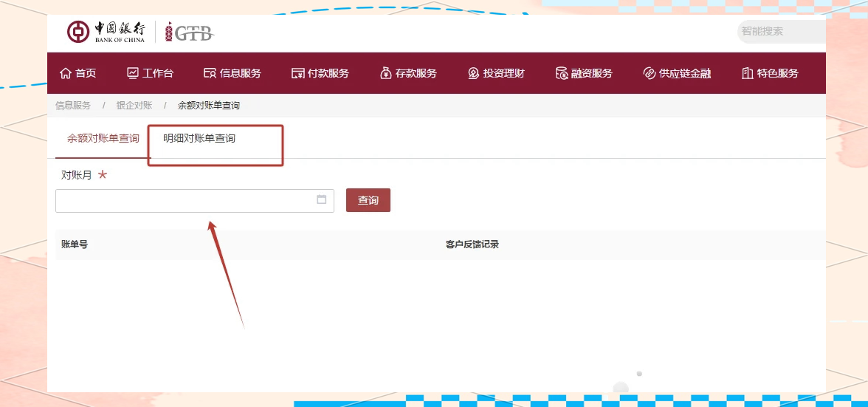Click the 客户反馈记录 column header

pyautogui.click(x=472, y=244)
